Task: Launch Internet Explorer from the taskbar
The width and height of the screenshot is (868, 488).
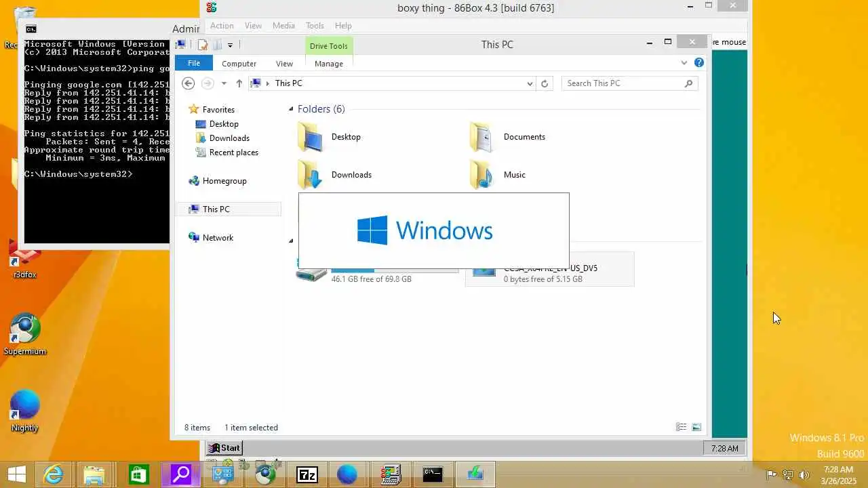Action: (54, 474)
